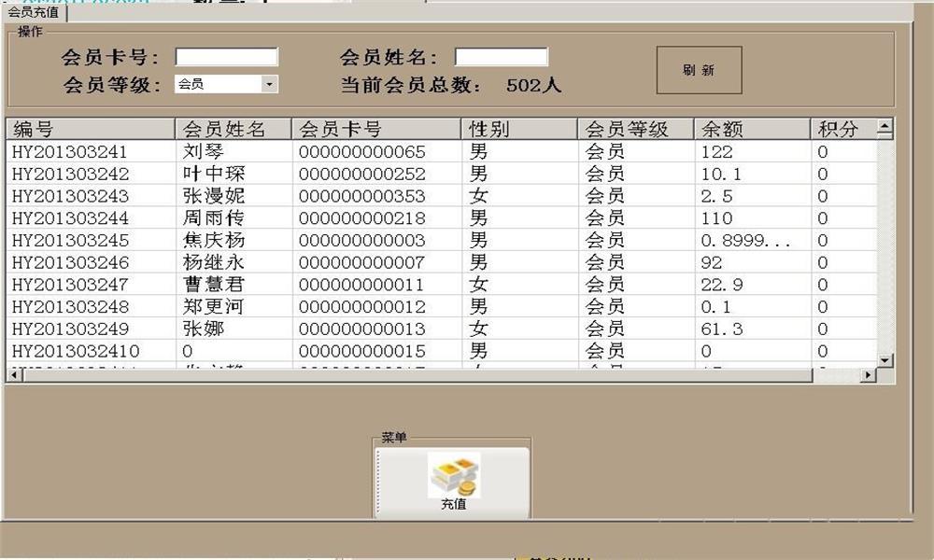Click member name 杨继永
The image size is (934, 560).
coord(213,262)
